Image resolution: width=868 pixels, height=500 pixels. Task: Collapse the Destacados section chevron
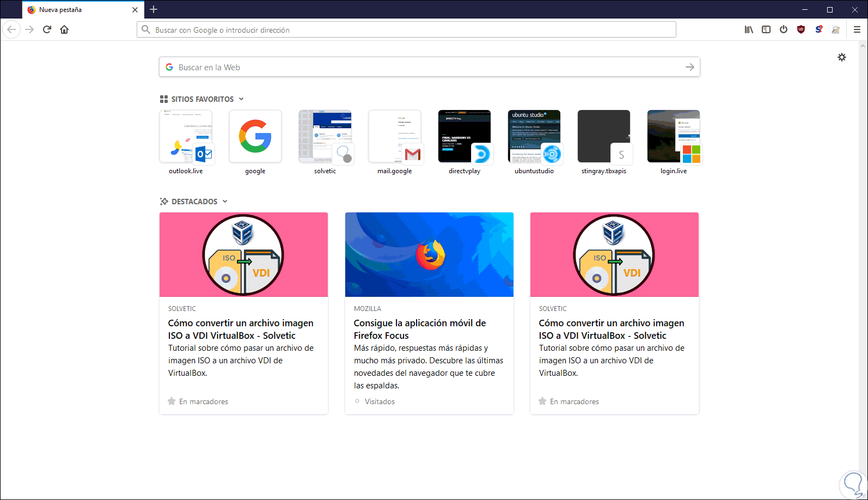click(225, 202)
